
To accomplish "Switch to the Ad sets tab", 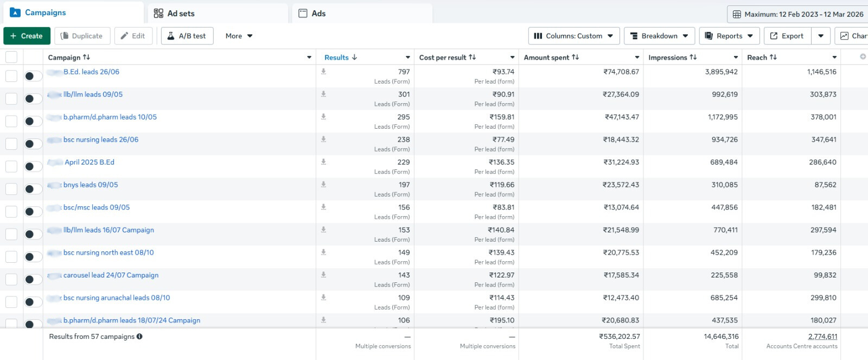I will (x=181, y=13).
